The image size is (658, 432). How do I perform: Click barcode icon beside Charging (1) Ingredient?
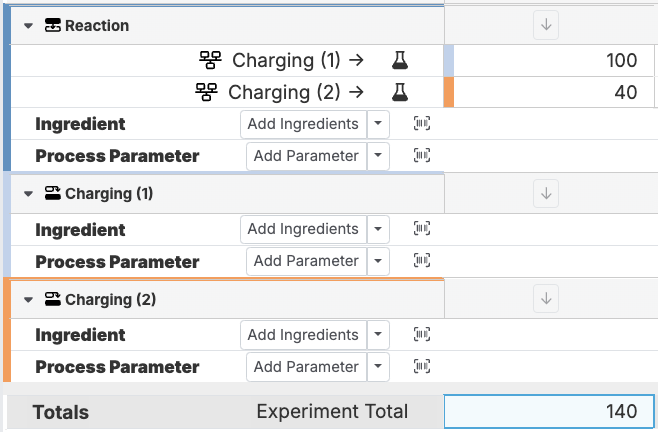(x=422, y=229)
